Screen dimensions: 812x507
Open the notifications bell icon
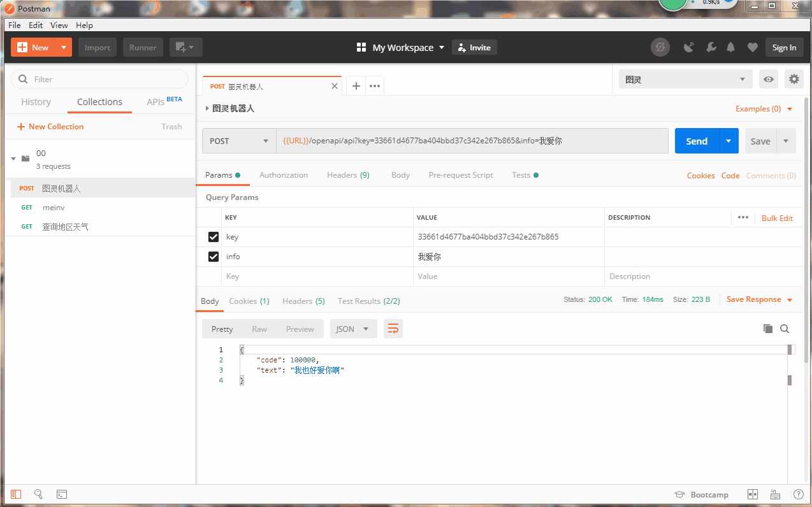click(731, 47)
